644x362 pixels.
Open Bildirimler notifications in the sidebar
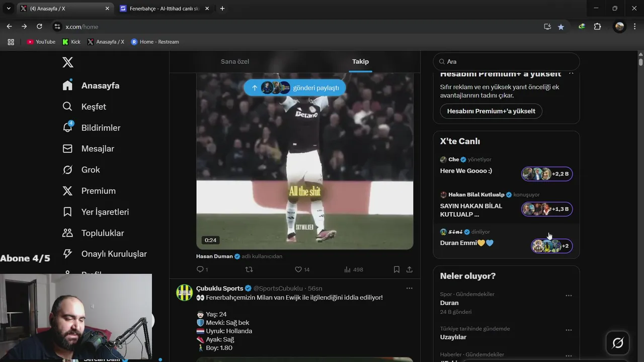[x=91, y=128]
